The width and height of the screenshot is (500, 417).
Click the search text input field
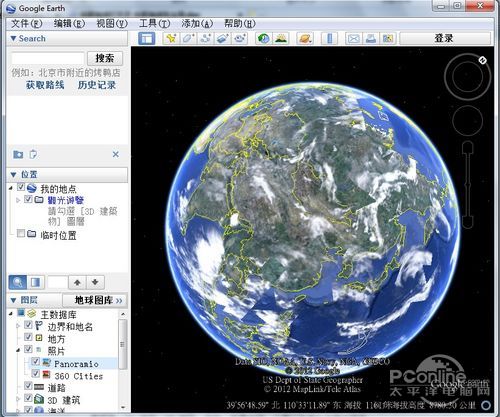click(x=48, y=58)
